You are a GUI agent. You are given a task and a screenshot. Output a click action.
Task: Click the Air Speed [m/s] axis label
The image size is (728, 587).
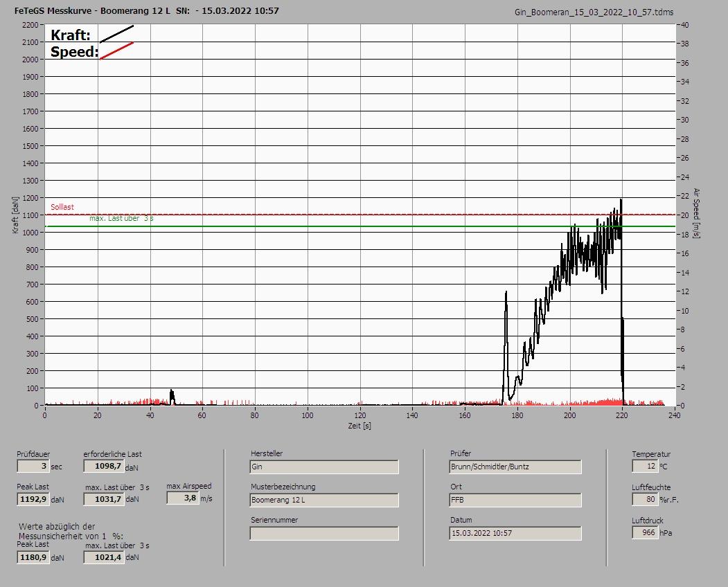pos(696,213)
